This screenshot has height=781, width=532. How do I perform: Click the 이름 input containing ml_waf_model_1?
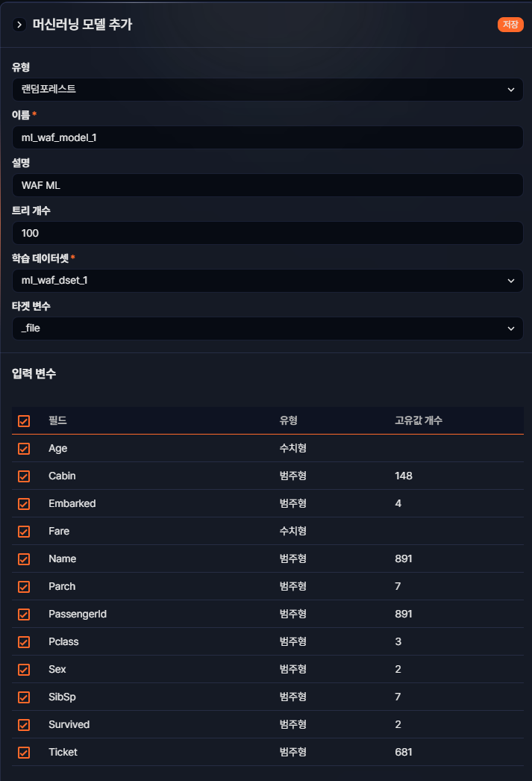(x=267, y=137)
